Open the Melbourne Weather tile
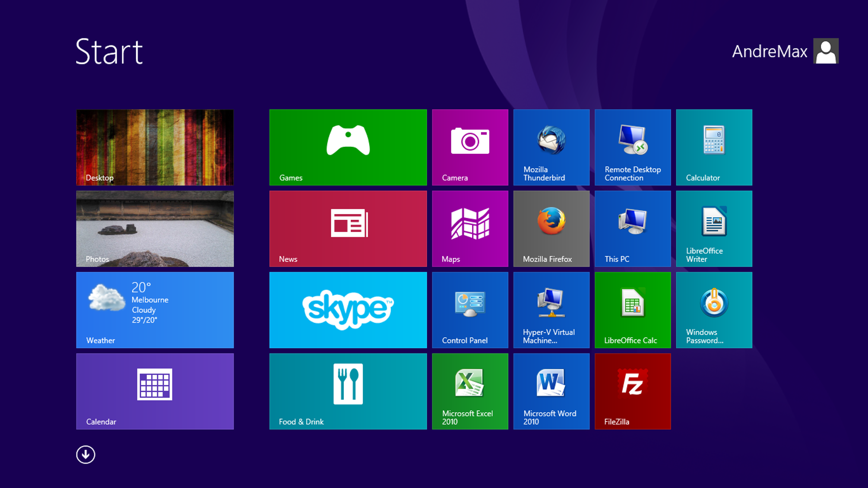The width and height of the screenshot is (868, 488). pyautogui.click(x=155, y=310)
